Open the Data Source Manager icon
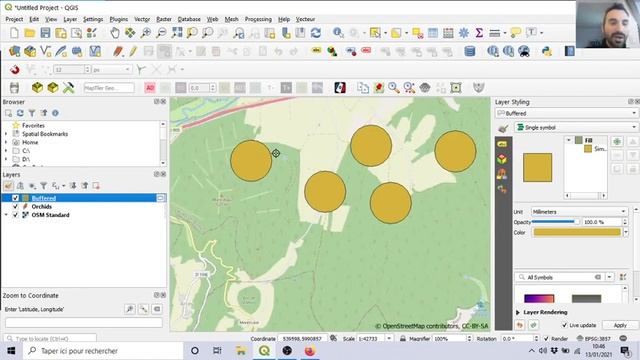This screenshot has height=360, width=640. coord(14,51)
